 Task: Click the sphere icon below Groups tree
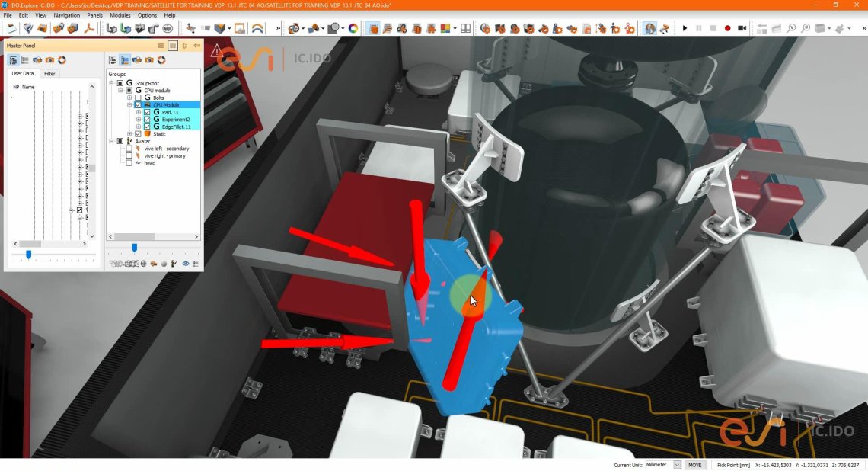pyautogui.click(x=164, y=264)
